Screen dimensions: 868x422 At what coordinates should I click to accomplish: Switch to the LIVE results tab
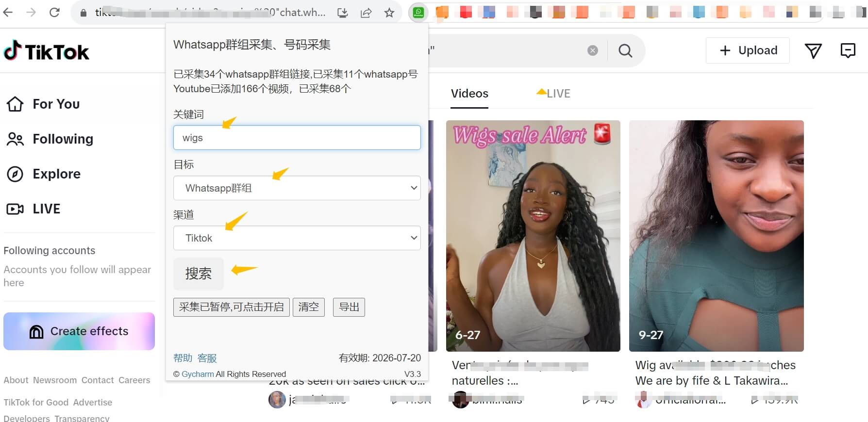558,94
